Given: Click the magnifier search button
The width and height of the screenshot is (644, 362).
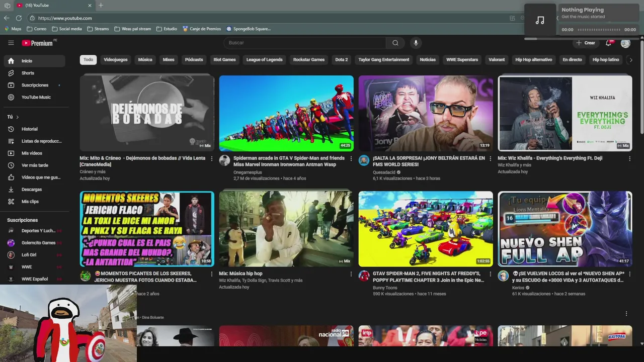Looking at the screenshot, I should (395, 43).
